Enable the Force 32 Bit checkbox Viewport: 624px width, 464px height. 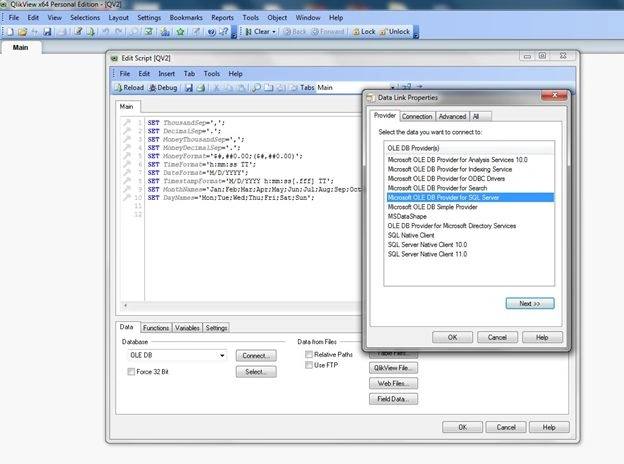pyautogui.click(x=131, y=372)
